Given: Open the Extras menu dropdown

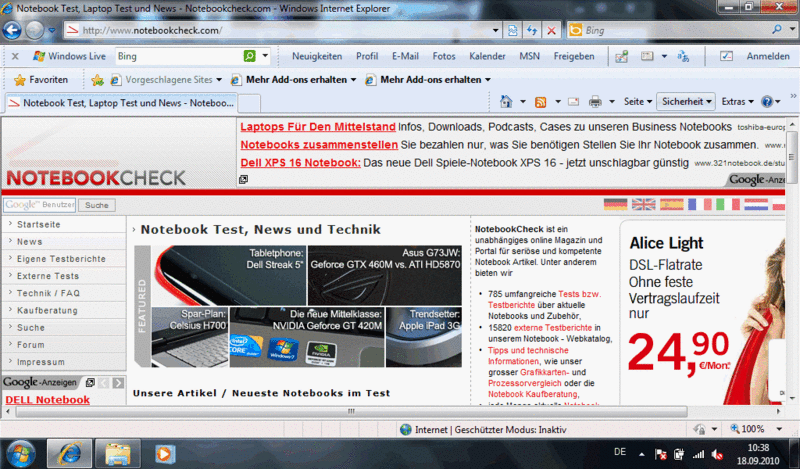Looking at the screenshot, I should click(x=737, y=102).
